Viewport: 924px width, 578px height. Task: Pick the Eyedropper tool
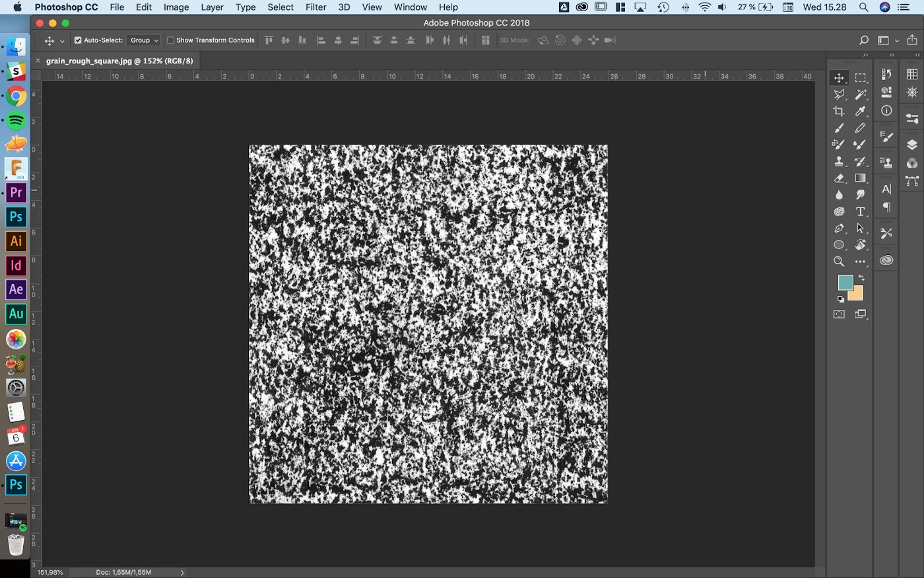point(860,112)
